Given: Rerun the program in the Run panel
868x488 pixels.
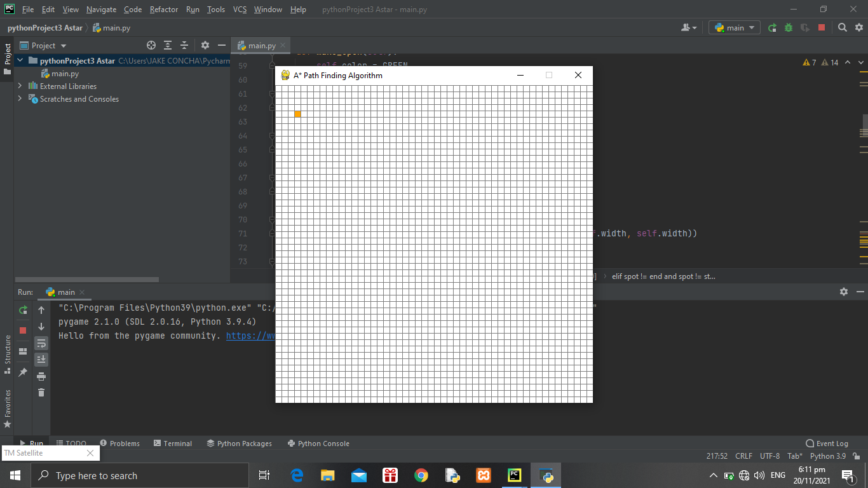Looking at the screenshot, I should 23,309.
